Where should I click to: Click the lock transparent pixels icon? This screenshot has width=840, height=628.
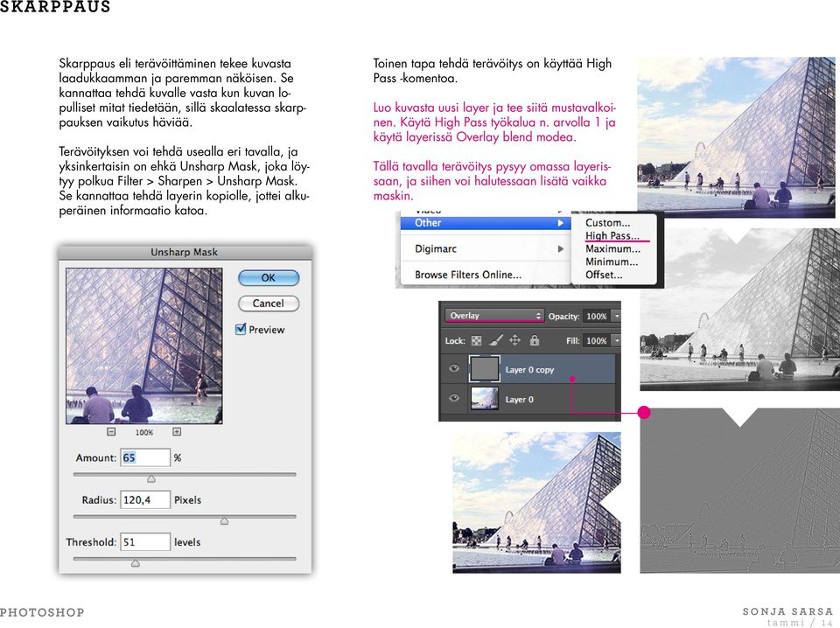476,340
